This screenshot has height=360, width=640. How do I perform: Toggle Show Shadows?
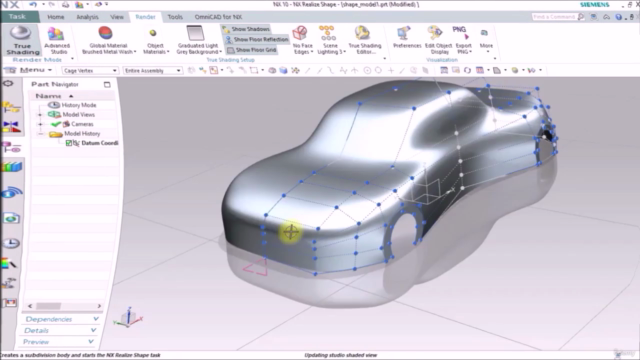point(246,29)
